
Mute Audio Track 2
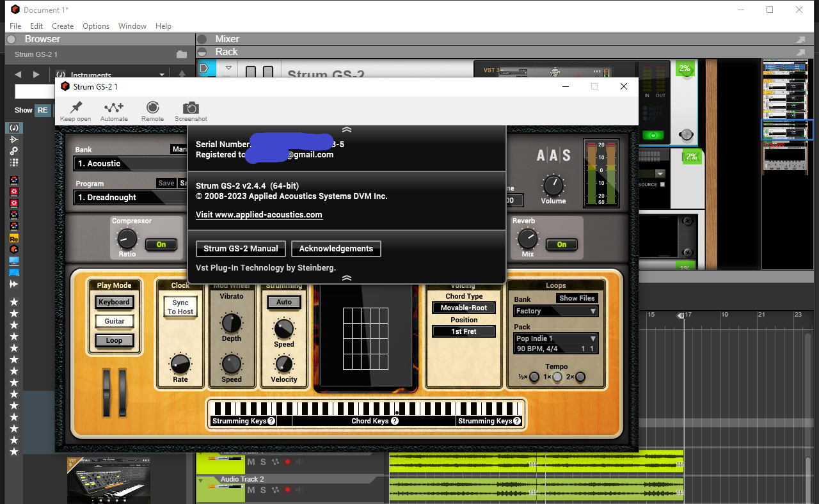[x=251, y=490]
